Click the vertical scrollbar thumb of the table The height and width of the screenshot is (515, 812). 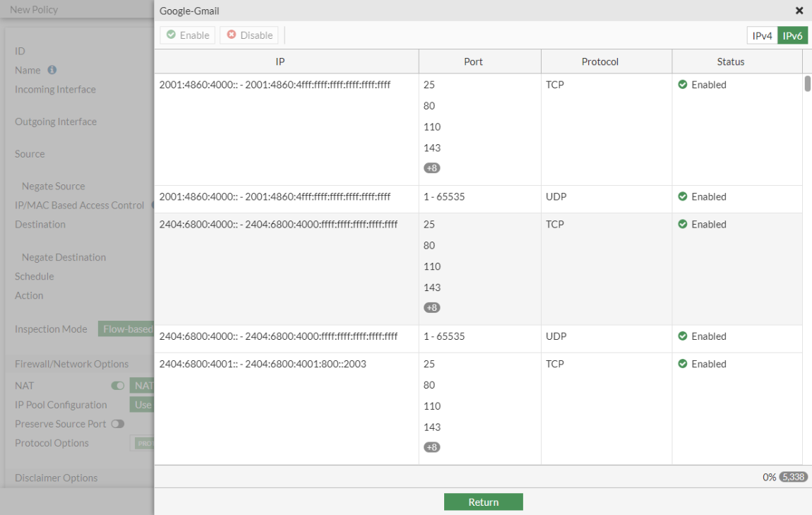pyautogui.click(x=807, y=83)
